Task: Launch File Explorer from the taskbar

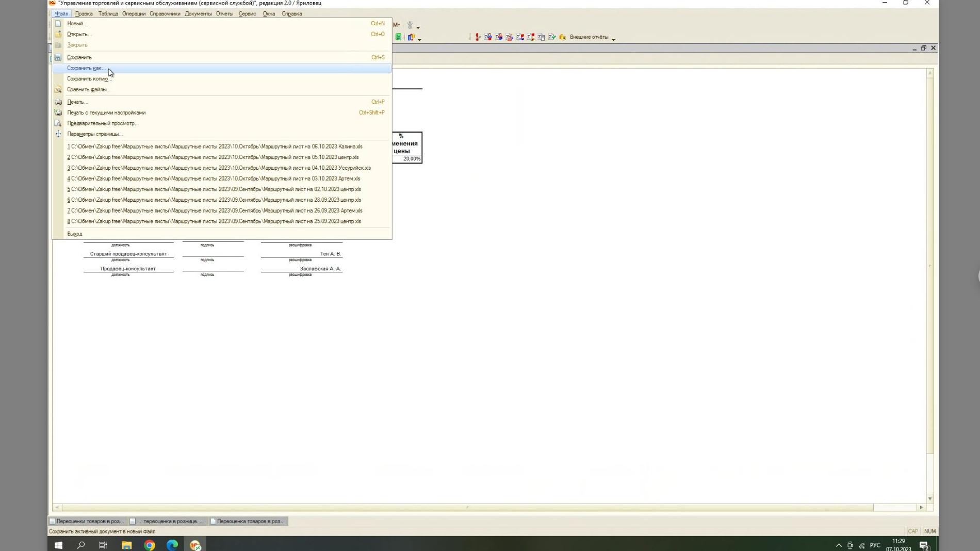Action: [x=126, y=545]
